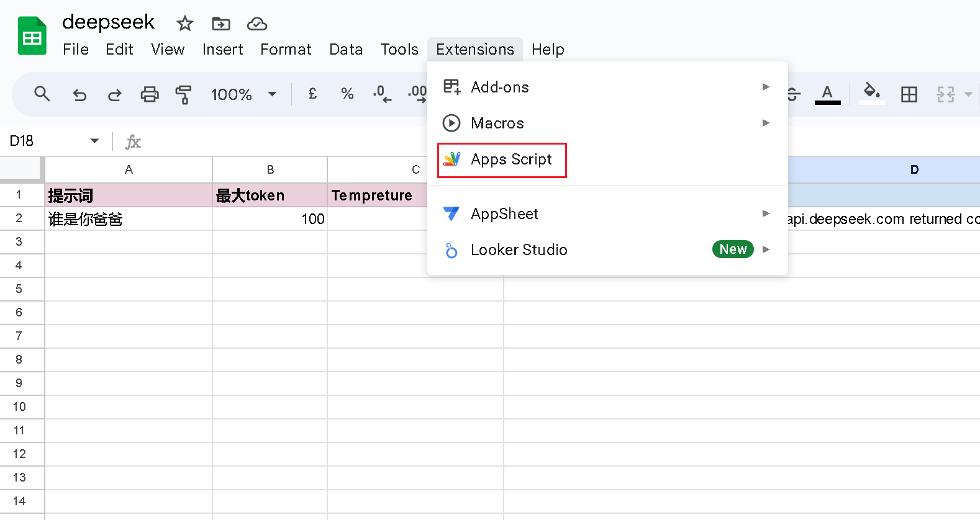Activate the paint format tool
This screenshot has height=520, width=980.
183,94
